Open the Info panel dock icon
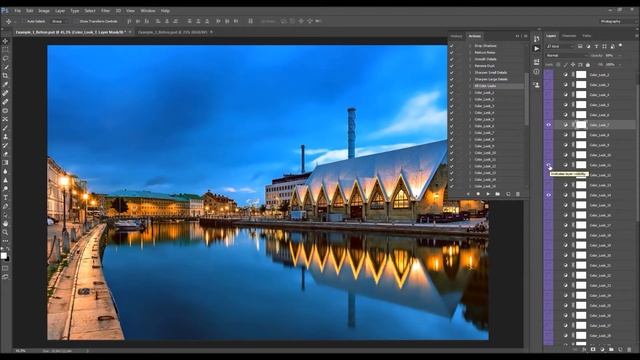The image size is (640, 360). (536, 72)
